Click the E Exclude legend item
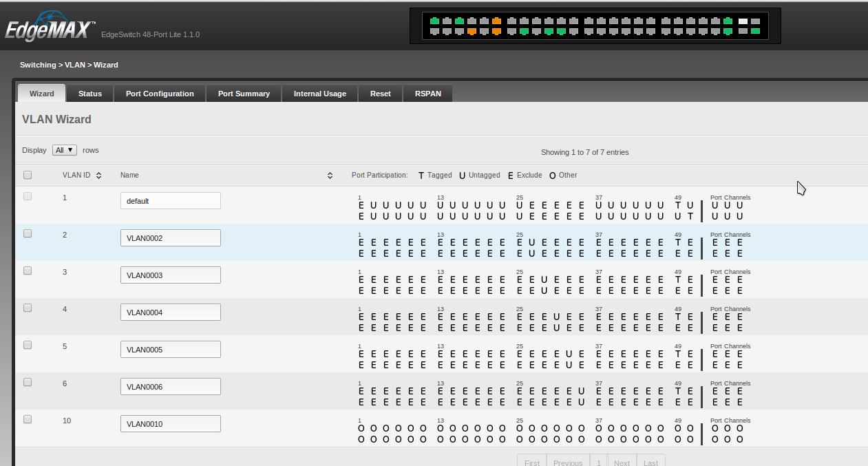Viewport: 868px width, 466px height. [x=525, y=176]
